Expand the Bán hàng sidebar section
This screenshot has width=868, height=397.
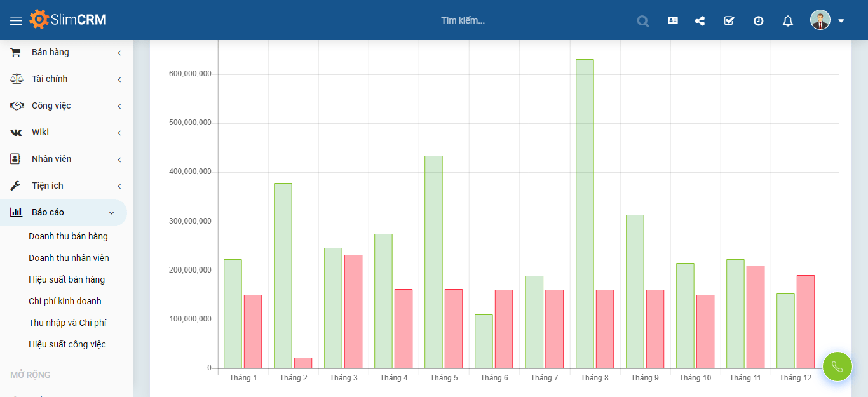[64, 52]
